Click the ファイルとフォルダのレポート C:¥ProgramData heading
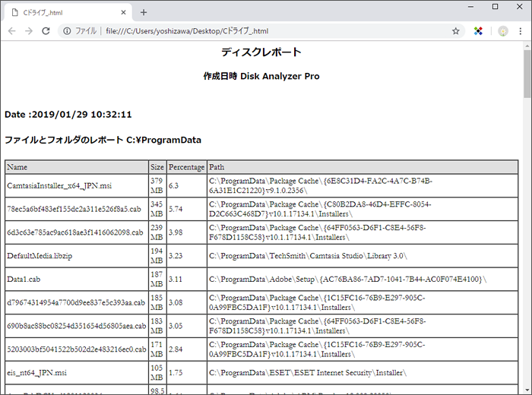This screenshot has width=532, height=395. tap(103, 140)
